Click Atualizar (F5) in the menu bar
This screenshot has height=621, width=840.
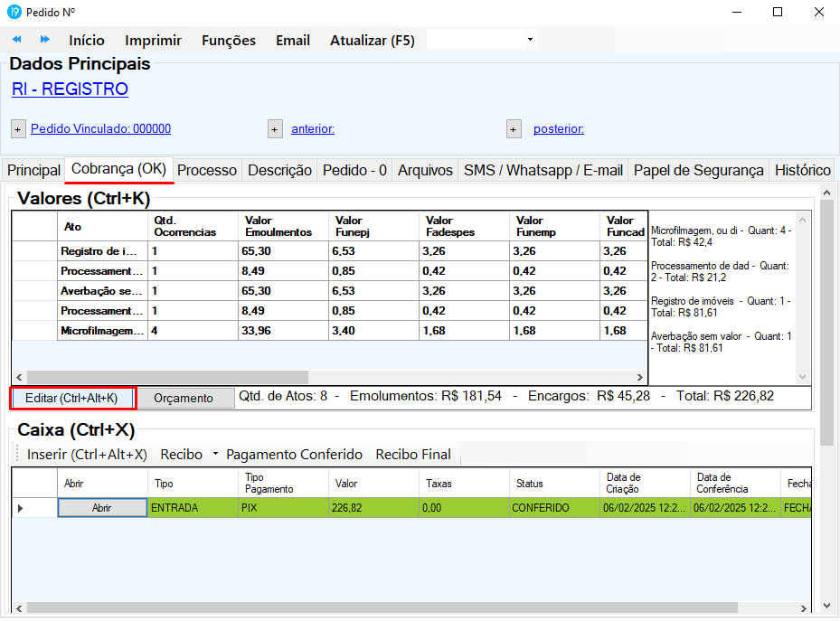pos(372,40)
